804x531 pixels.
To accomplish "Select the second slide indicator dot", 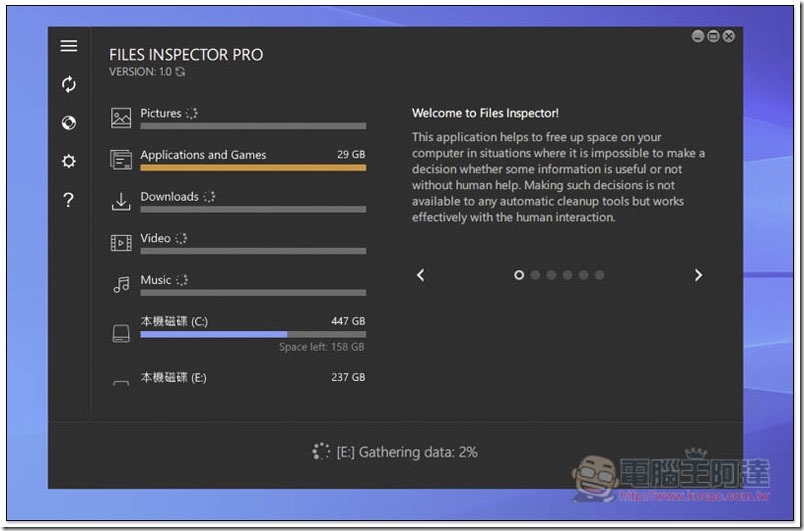I will click(535, 275).
